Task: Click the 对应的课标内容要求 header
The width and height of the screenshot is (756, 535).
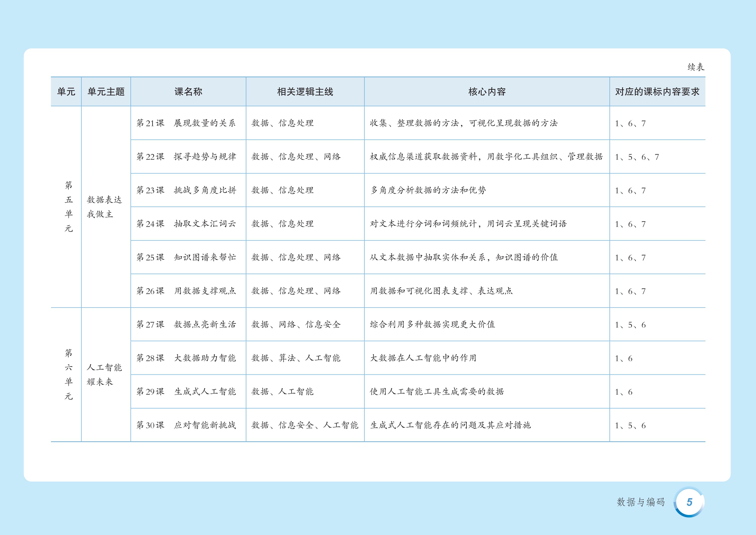Action: click(657, 92)
